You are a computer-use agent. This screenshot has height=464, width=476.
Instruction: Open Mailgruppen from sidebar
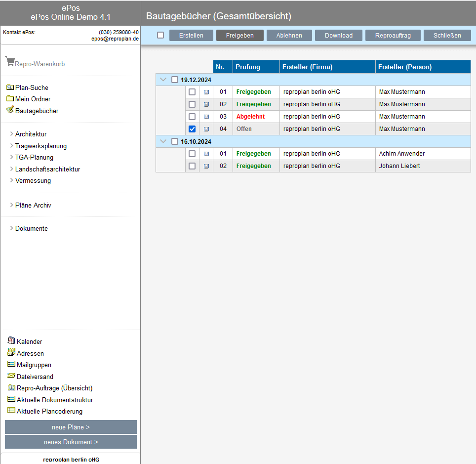tap(34, 365)
